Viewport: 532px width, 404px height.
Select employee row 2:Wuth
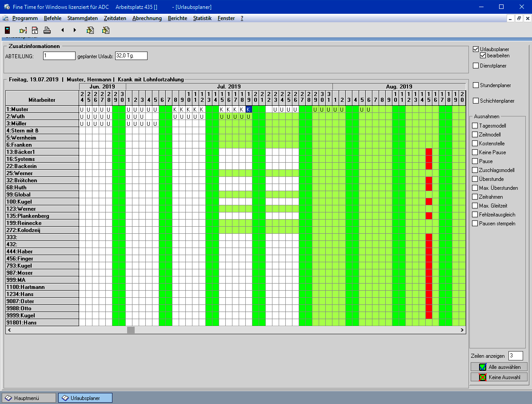click(42, 116)
